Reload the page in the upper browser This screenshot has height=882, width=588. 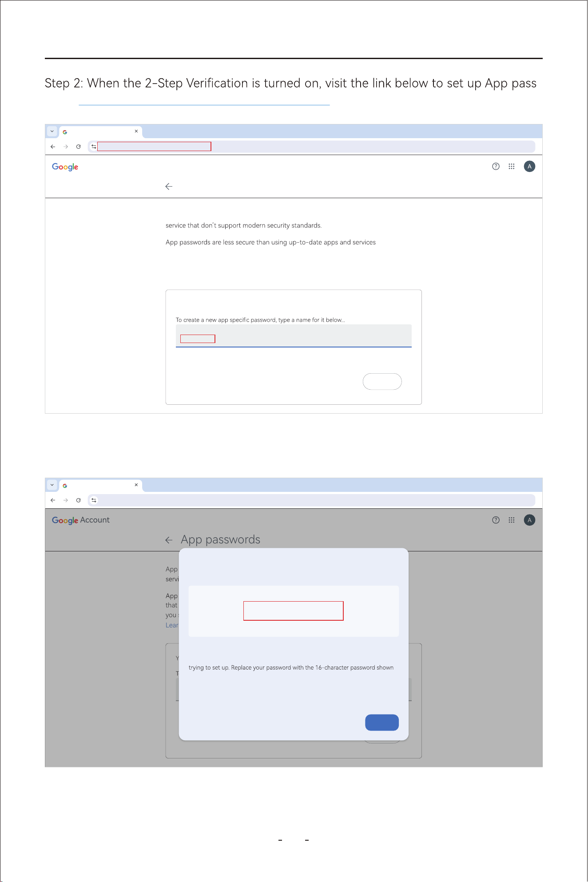(79, 147)
